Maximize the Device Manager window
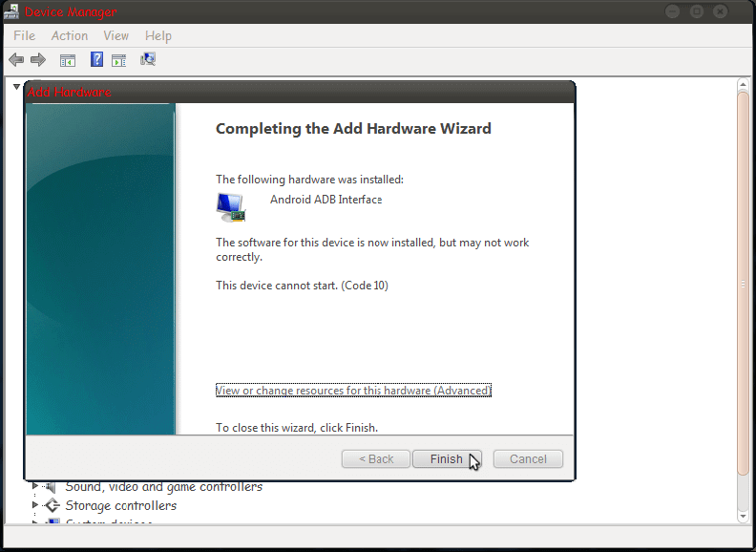The height and width of the screenshot is (552, 756). click(x=697, y=11)
